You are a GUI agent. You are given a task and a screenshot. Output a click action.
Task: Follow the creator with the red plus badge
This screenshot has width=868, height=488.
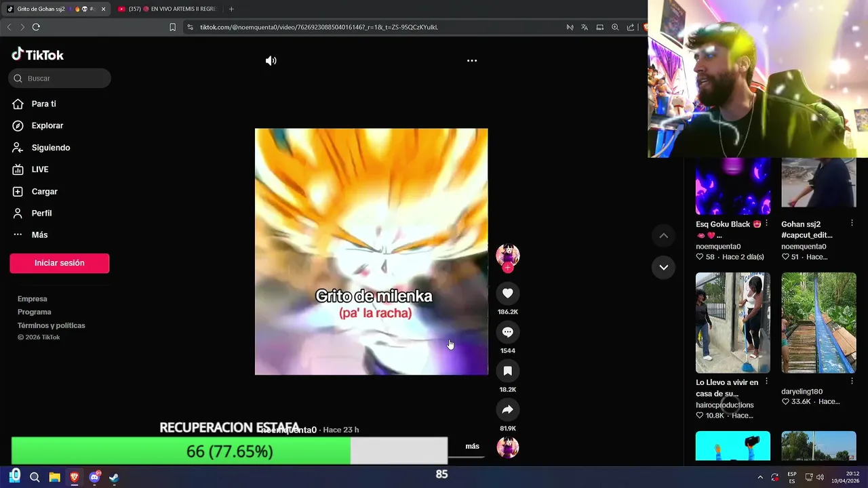coord(507,268)
